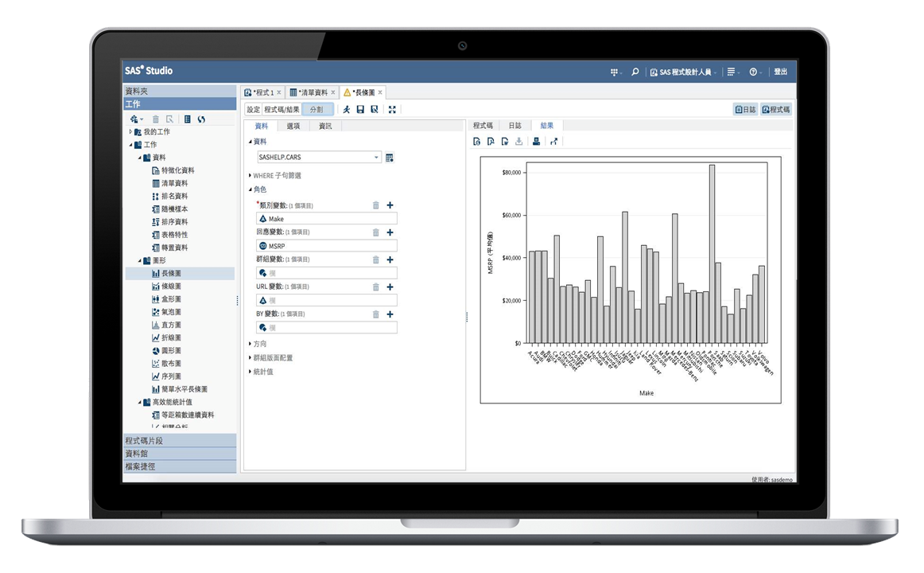Screen dimensions: 924x573
Task: Open the applications grid icon in header
Action: (615, 72)
